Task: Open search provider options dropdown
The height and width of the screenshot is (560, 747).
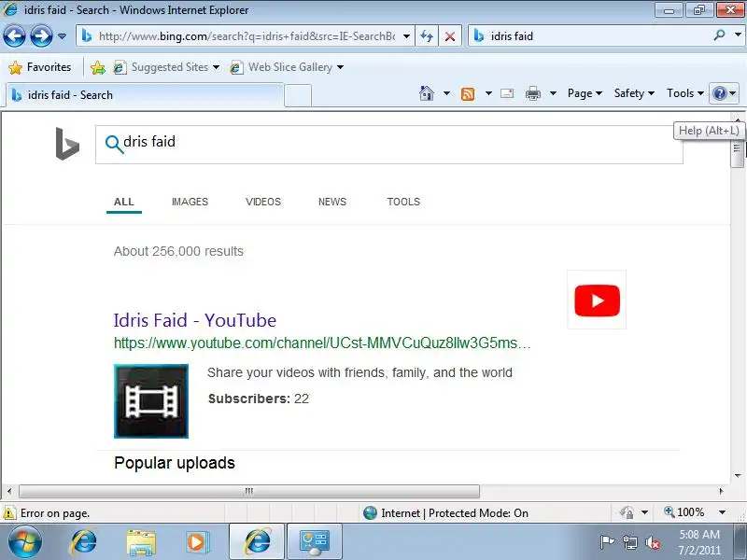Action: 738,35
